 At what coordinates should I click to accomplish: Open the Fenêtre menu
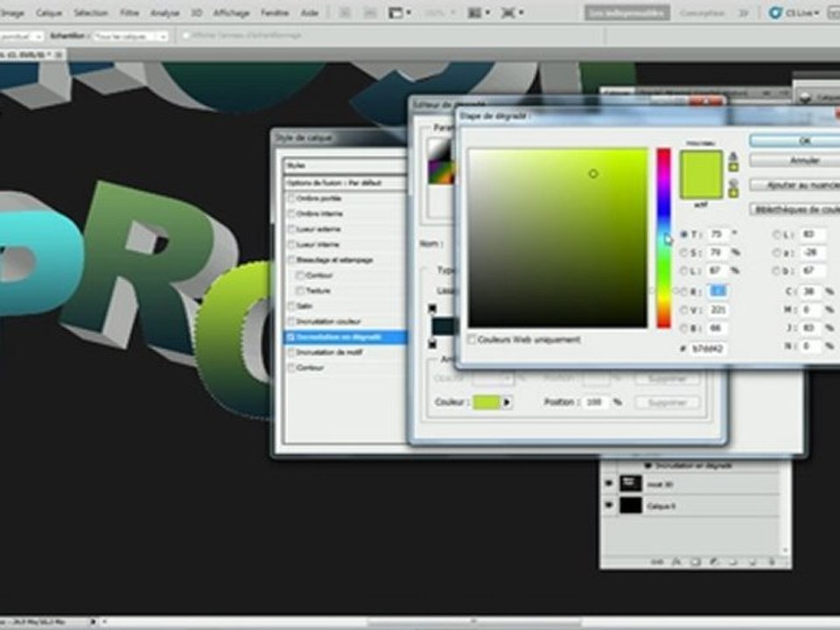[275, 13]
